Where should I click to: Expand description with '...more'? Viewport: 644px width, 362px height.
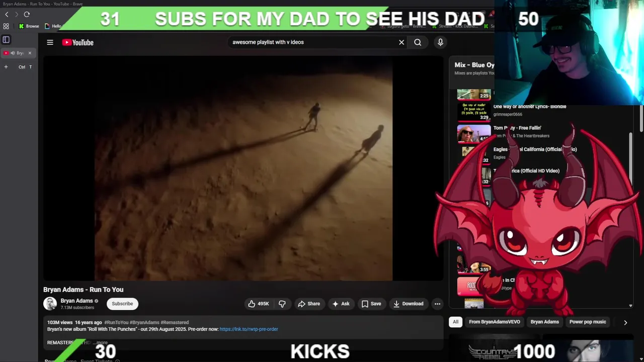coord(100,342)
